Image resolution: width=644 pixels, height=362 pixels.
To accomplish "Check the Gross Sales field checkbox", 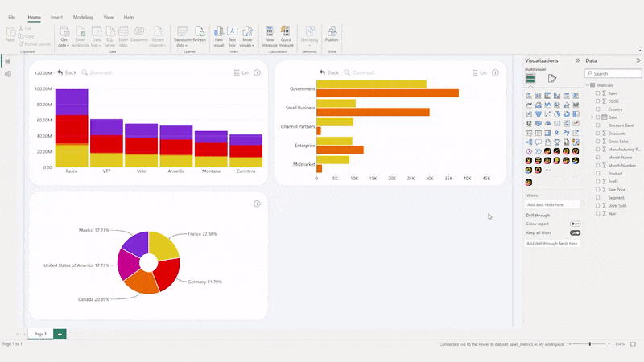I will 597,141.
